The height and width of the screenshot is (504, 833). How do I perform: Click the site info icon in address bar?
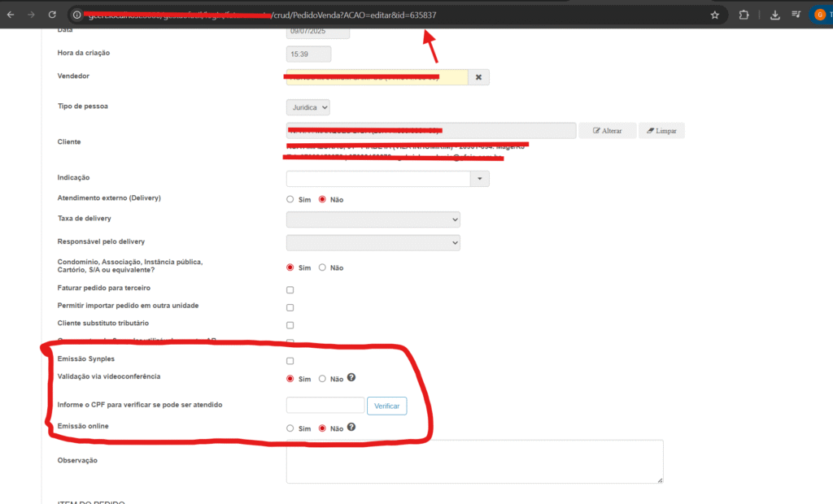click(x=76, y=15)
